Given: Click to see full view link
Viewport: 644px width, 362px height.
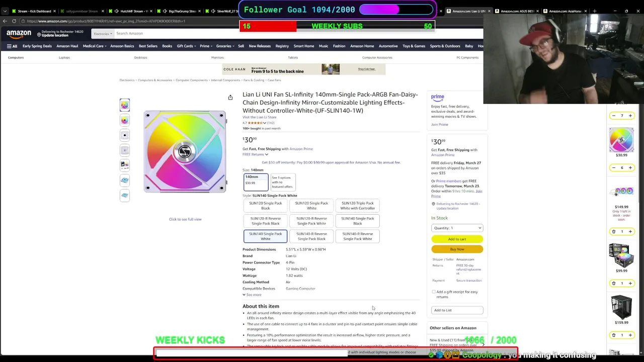Looking at the screenshot, I should click(x=185, y=219).
